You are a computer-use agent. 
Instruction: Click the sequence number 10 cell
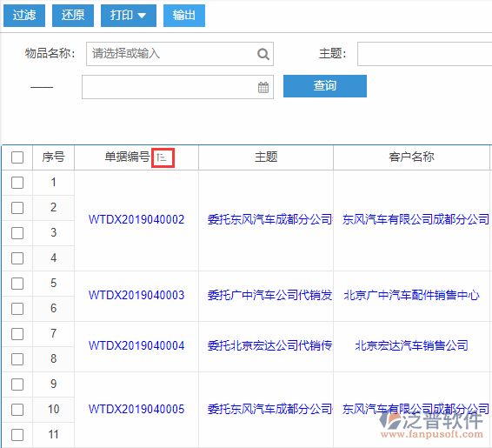pos(53,410)
